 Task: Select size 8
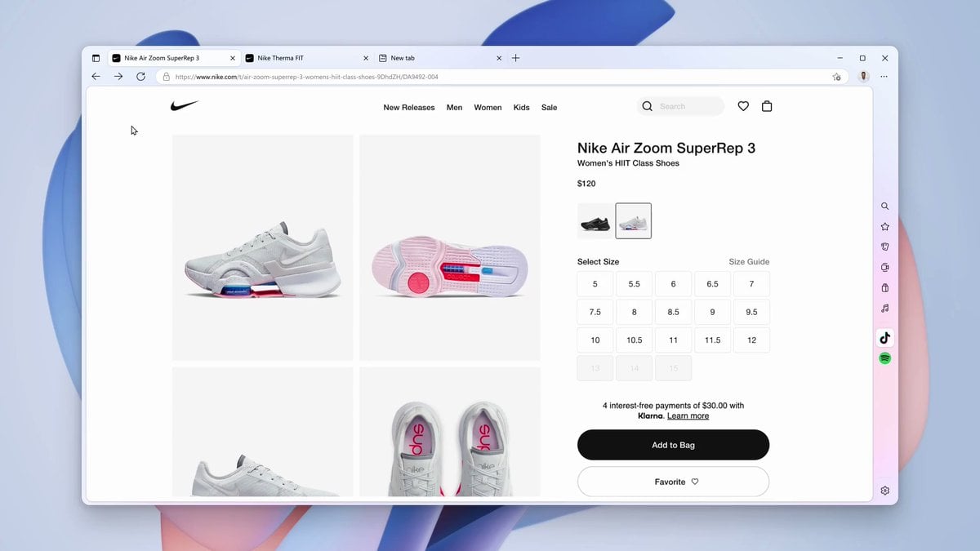tap(634, 312)
